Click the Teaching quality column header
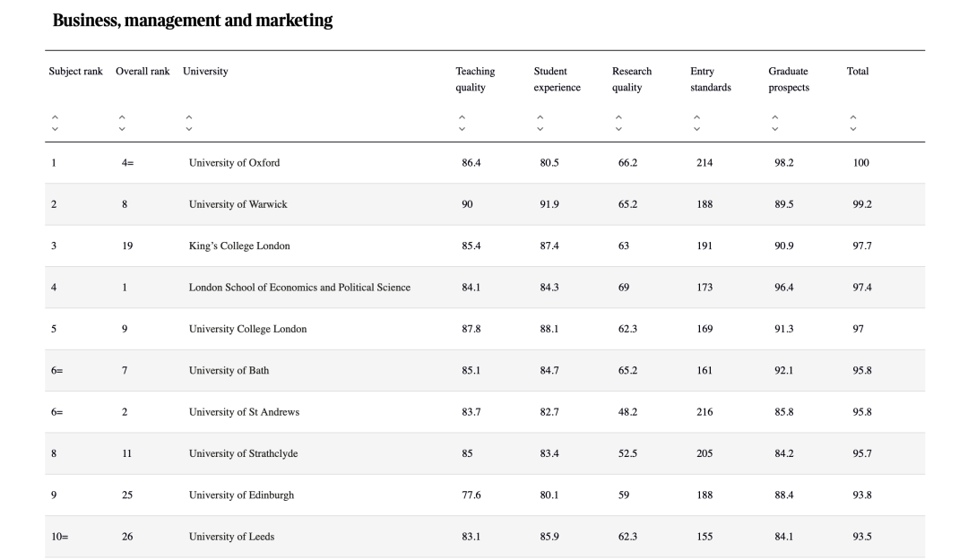 (x=475, y=79)
